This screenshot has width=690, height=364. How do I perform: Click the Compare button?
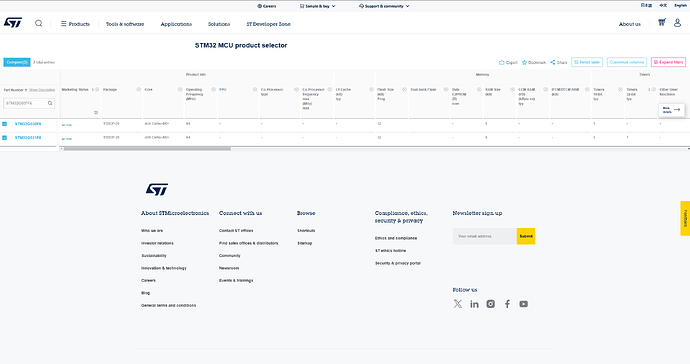click(x=17, y=62)
